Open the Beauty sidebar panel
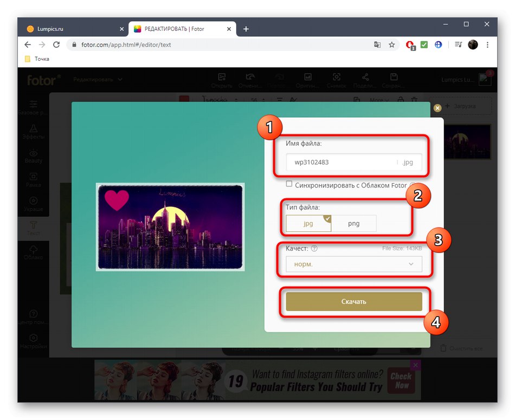This screenshot has width=515, height=420. click(33, 156)
